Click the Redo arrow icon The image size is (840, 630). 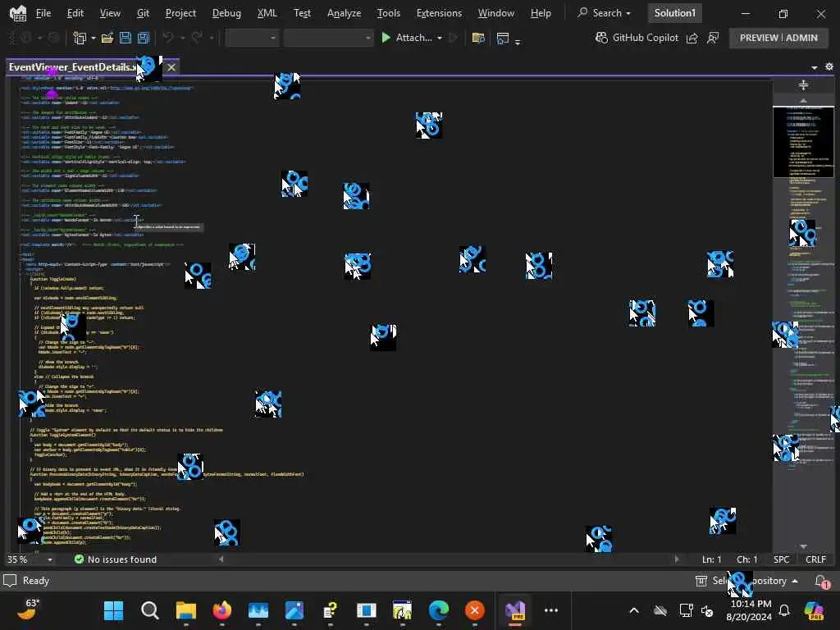pos(197,38)
